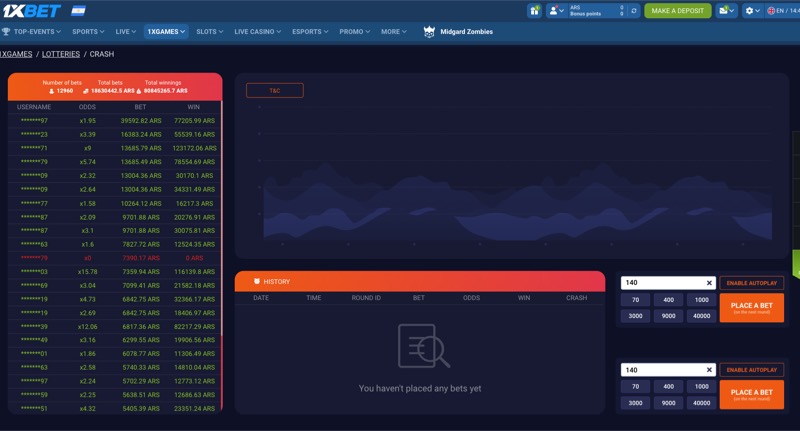Open Midgard Zombies game link

[x=466, y=32]
